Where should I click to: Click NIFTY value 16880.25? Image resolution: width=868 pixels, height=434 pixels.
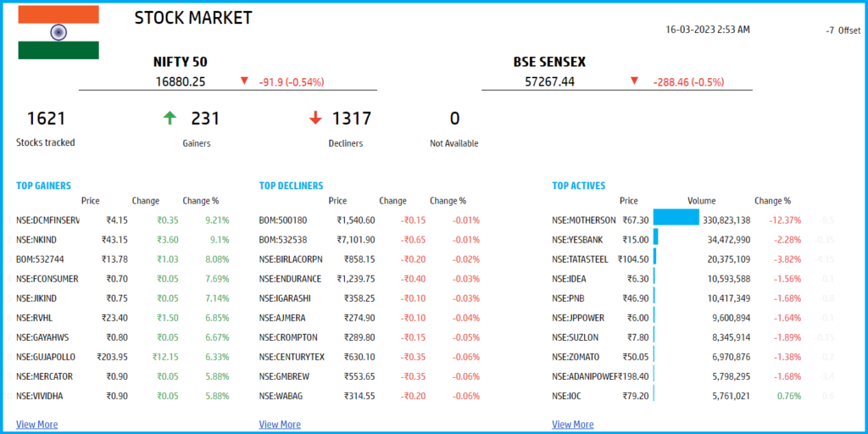[x=180, y=81]
